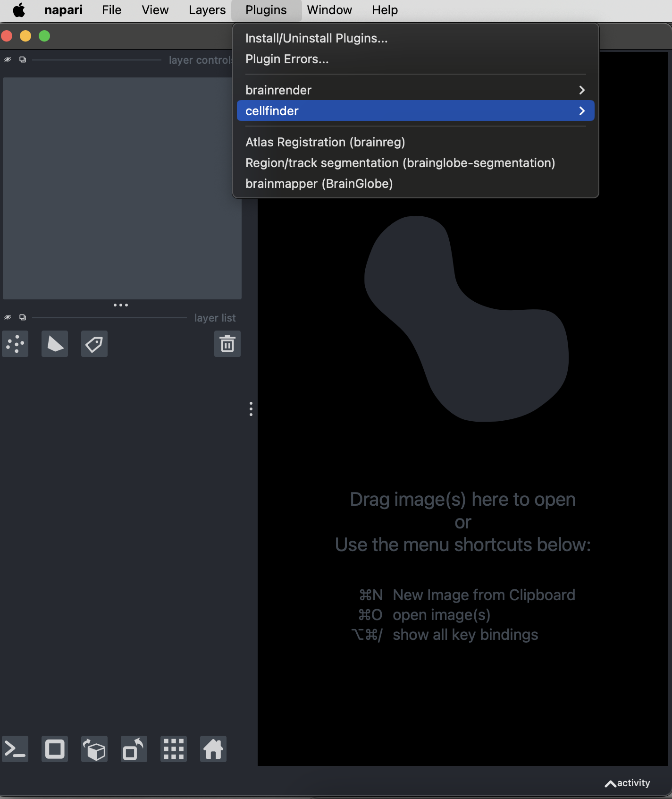Delete selected layers with trash icon
This screenshot has height=799, width=672.
tap(227, 344)
